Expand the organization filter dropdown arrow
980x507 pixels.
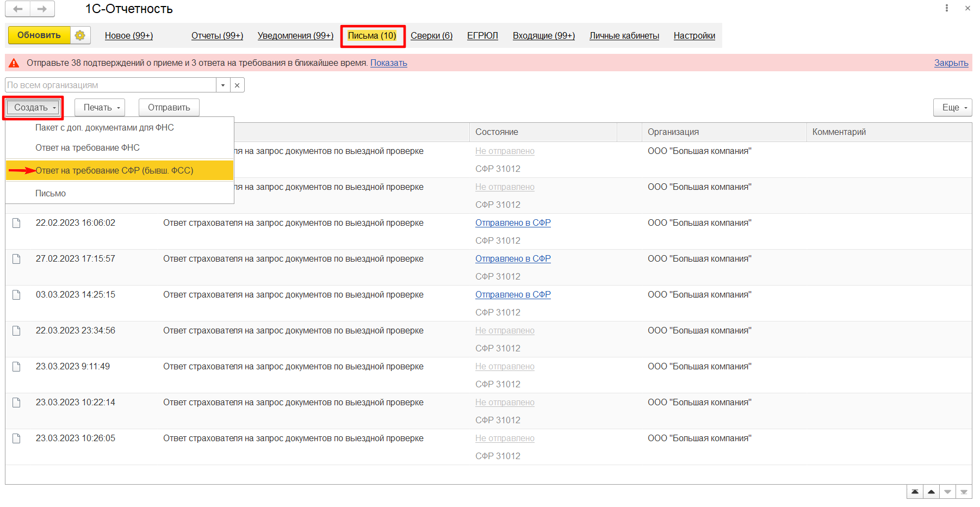[223, 85]
